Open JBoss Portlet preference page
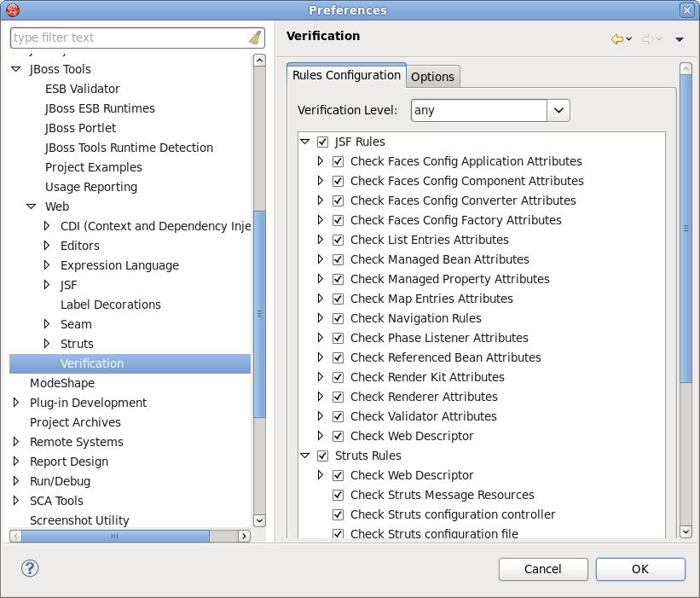Screen dimensions: 700x598 coord(80,128)
